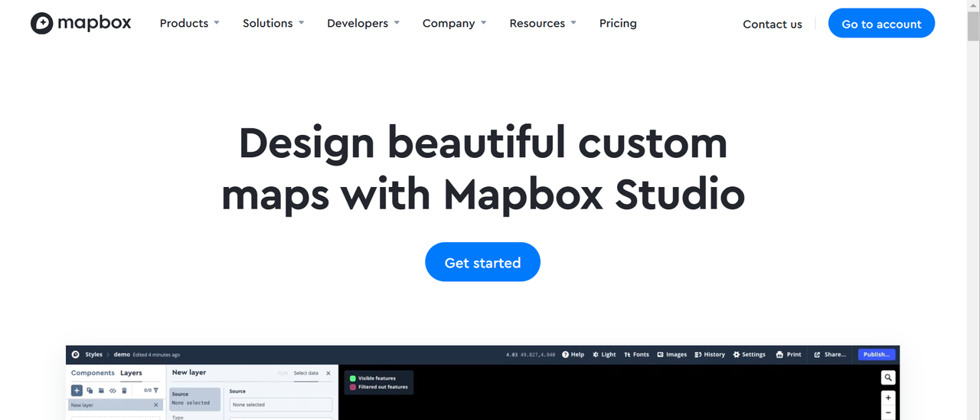Open Fonts in the Studio toolbar
980x420 pixels.
636,354
